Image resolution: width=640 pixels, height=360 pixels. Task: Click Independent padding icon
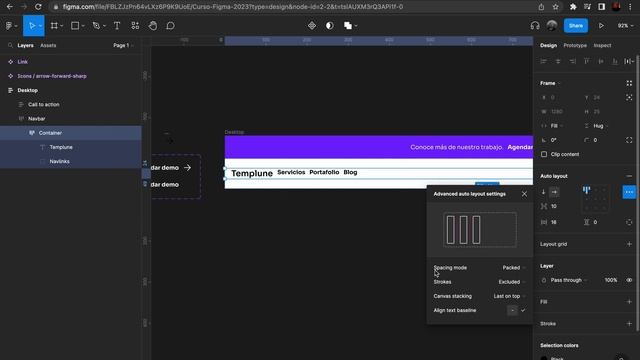(629, 222)
